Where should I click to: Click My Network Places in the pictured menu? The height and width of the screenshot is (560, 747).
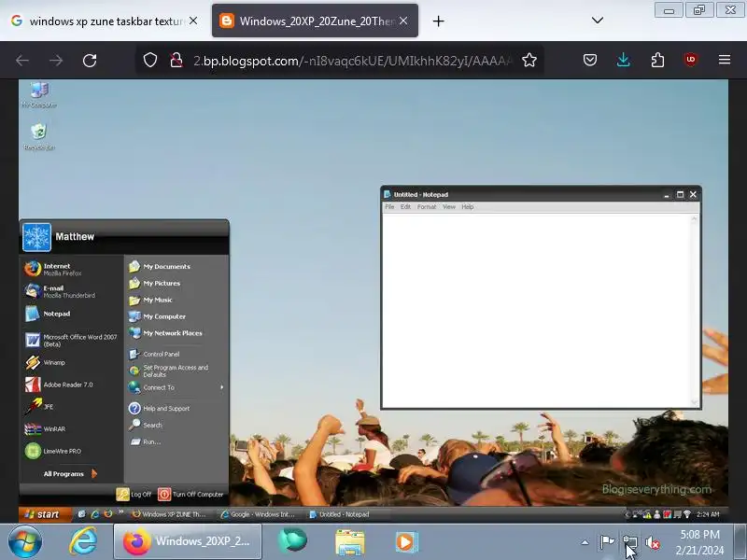173,333
